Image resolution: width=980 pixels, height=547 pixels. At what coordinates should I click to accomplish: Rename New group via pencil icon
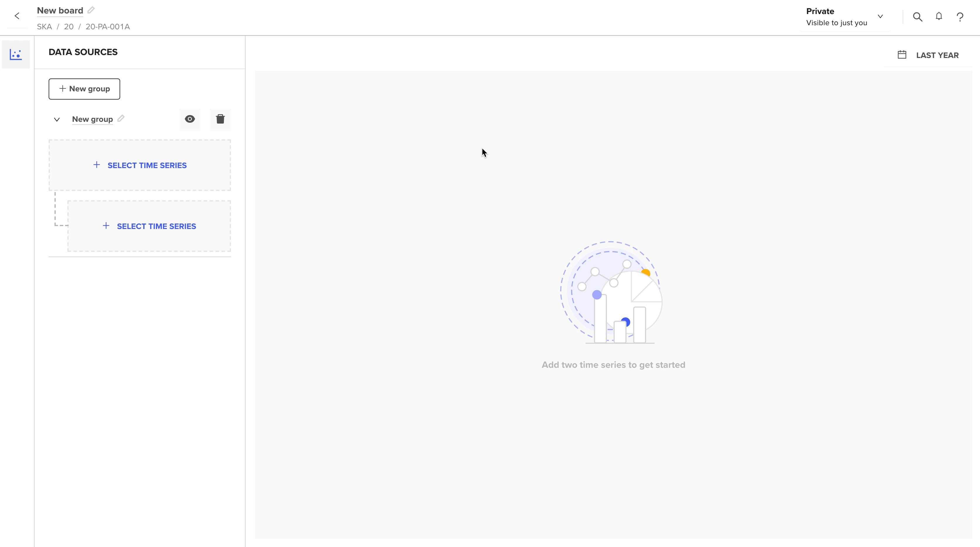click(121, 119)
